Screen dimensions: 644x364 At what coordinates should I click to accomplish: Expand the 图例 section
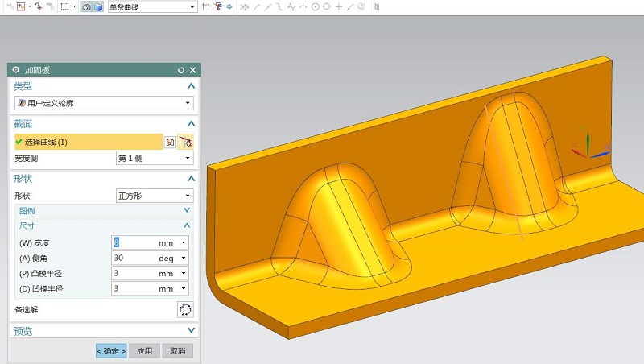click(188, 210)
